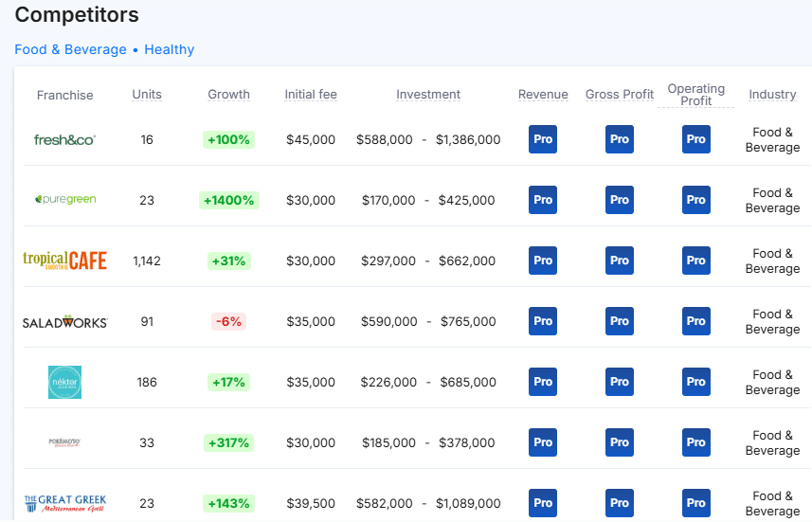812x522 pixels.
Task: Click the Gross Profit Pro badge for Tropical Cafe
Action: tap(620, 261)
